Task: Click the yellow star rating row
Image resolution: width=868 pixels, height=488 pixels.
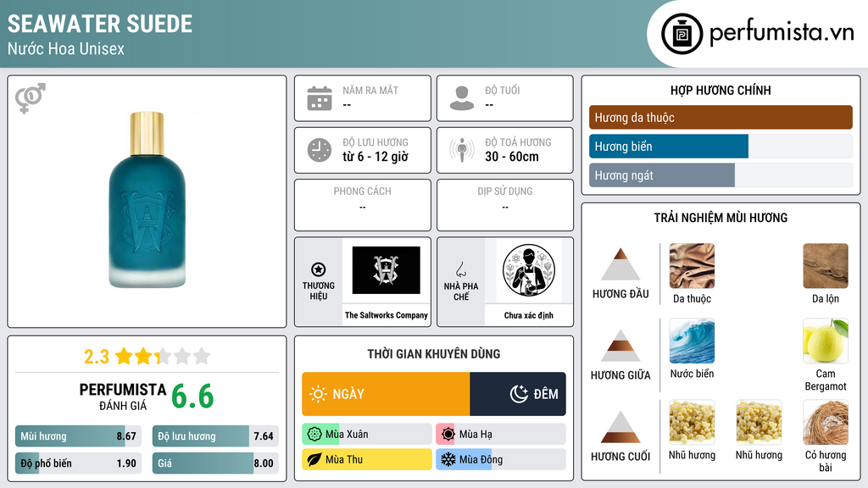Action: (x=163, y=356)
